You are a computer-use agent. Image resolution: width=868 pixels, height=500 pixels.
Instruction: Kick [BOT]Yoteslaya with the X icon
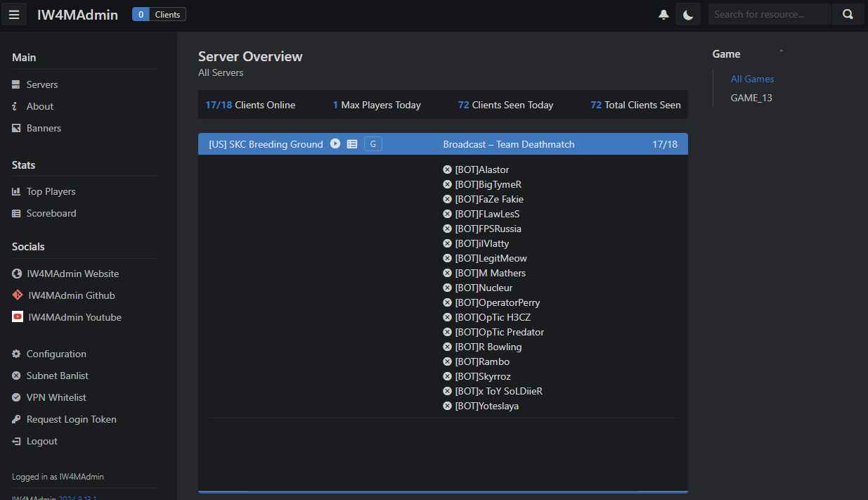(447, 406)
